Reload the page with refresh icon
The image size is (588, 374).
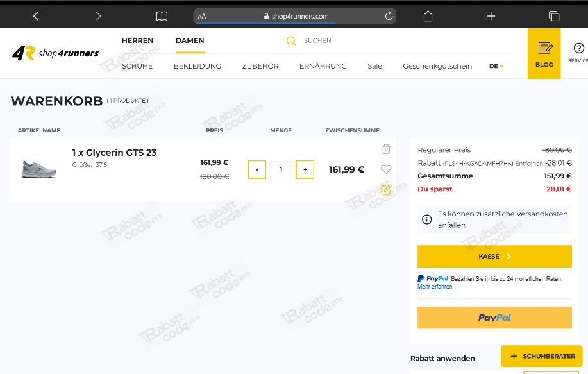pyautogui.click(x=389, y=16)
